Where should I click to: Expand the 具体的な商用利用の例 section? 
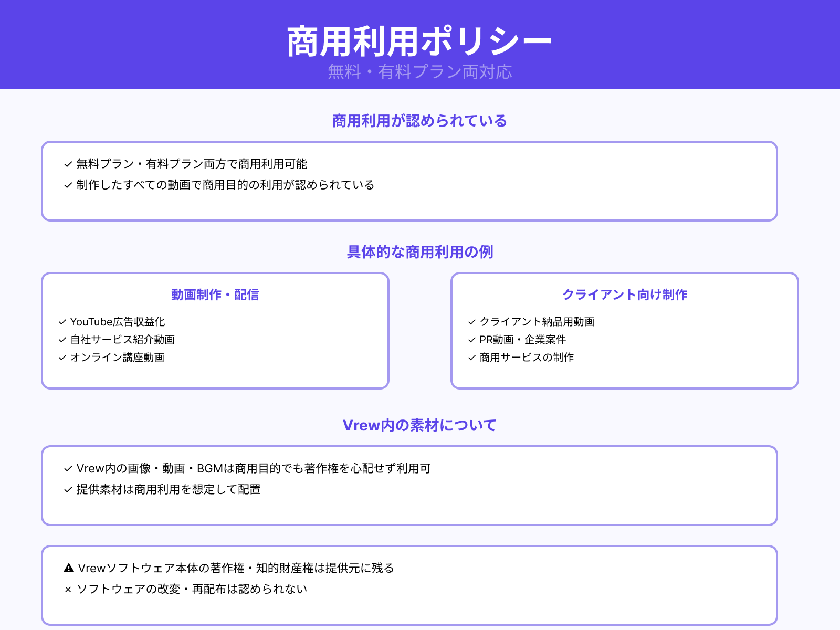(419, 251)
